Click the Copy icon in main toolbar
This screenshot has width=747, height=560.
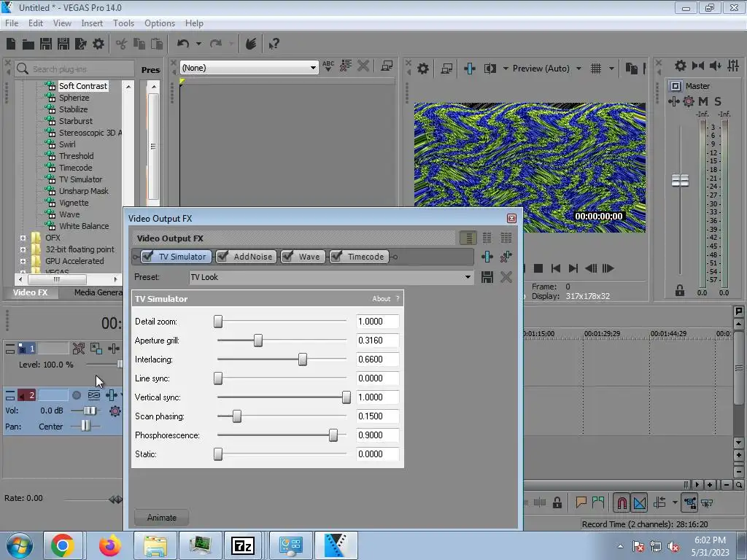point(139,44)
